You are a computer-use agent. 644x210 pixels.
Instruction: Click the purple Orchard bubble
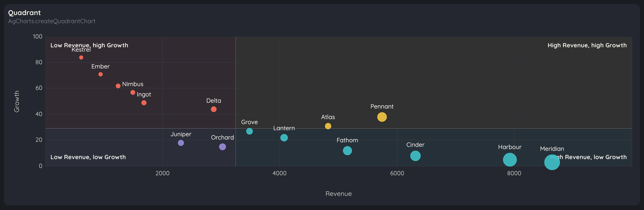coord(222,147)
